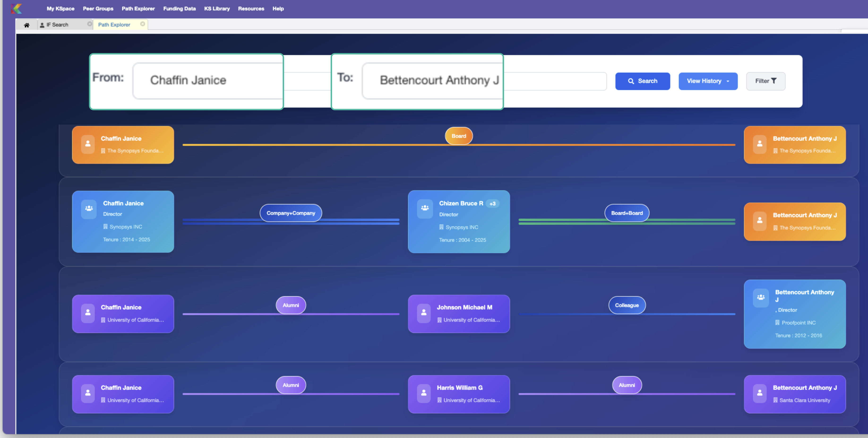Viewport: 868px width, 438px height.
Task: Click the KSpace logo icon
Action: (17, 9)
